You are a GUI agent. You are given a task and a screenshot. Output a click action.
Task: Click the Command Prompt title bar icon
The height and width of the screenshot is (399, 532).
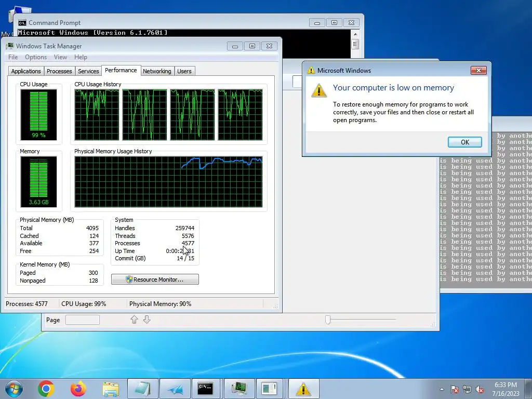pyautogui.click(x=22, y=23)
